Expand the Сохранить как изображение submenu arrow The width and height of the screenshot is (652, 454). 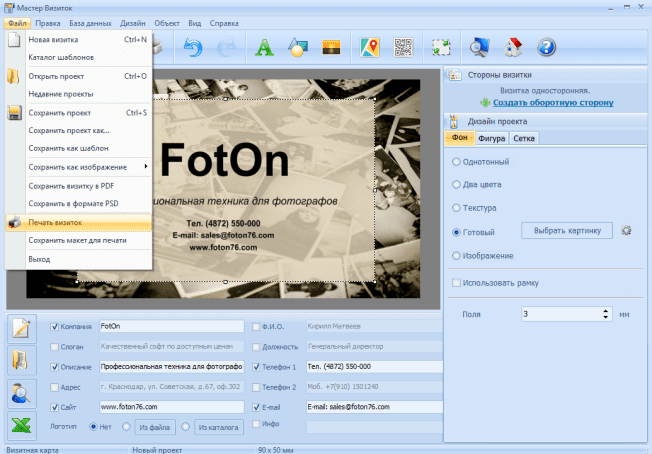coord(146,166)
